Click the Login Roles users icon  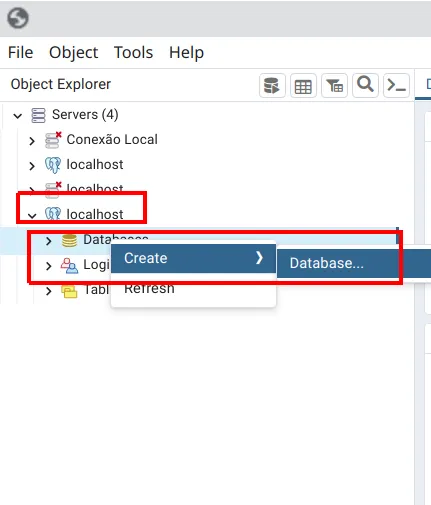69,266
